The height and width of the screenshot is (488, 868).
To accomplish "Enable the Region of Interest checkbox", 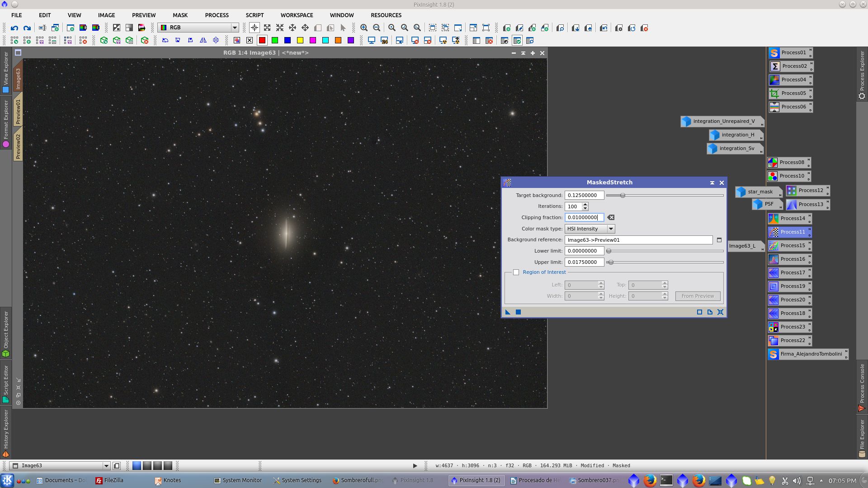I will point(516,272).
